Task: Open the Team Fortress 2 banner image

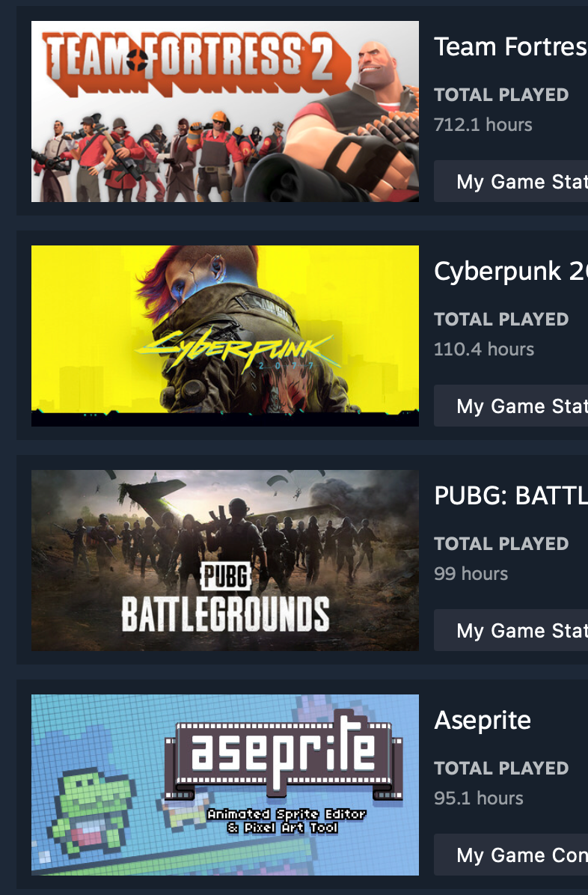Action: tap(225, 112)
